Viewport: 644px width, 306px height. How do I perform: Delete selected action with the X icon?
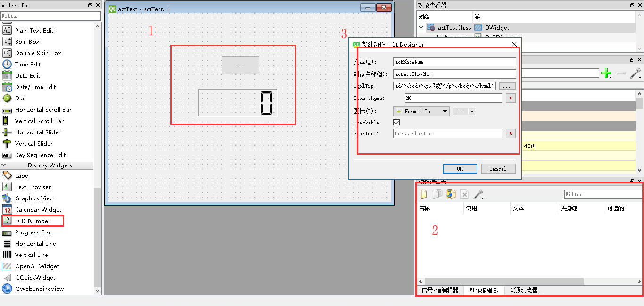(464, 194)
